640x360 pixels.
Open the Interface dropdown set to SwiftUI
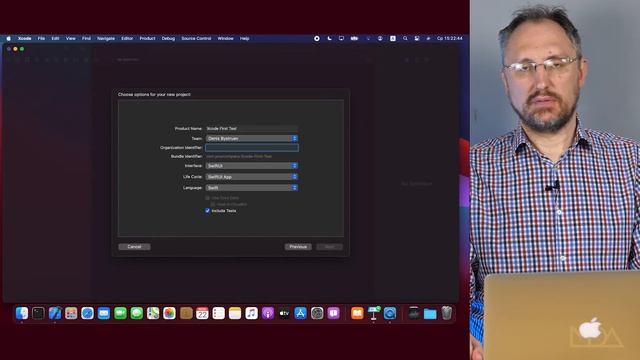(251, 166)
